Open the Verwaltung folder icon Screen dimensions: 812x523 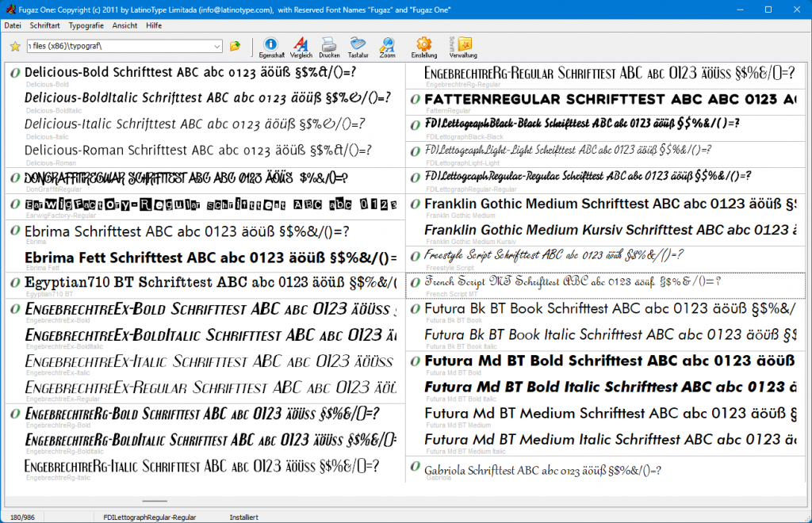pyautogui.click(x=464, y=46)
